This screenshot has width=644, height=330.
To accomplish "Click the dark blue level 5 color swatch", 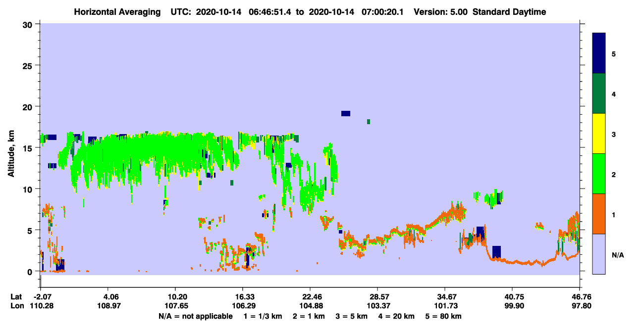I will point(599,53).
